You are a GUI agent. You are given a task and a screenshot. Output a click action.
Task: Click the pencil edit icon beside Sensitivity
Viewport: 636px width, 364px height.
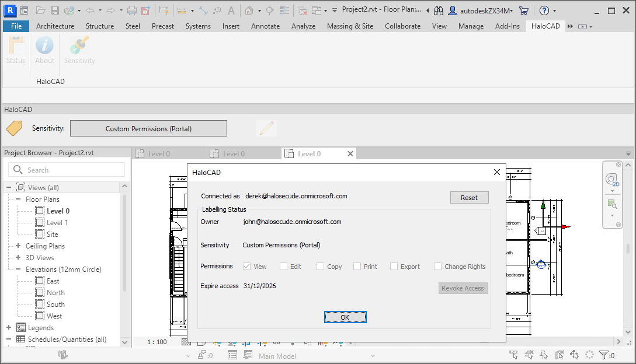pyautogui.click(x=267, y=128)
